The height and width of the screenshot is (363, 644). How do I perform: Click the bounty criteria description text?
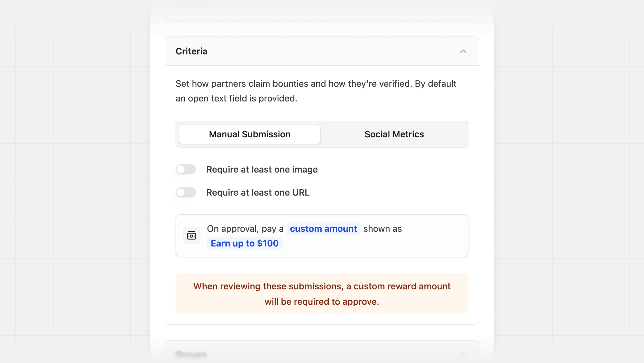pos(316,91)
